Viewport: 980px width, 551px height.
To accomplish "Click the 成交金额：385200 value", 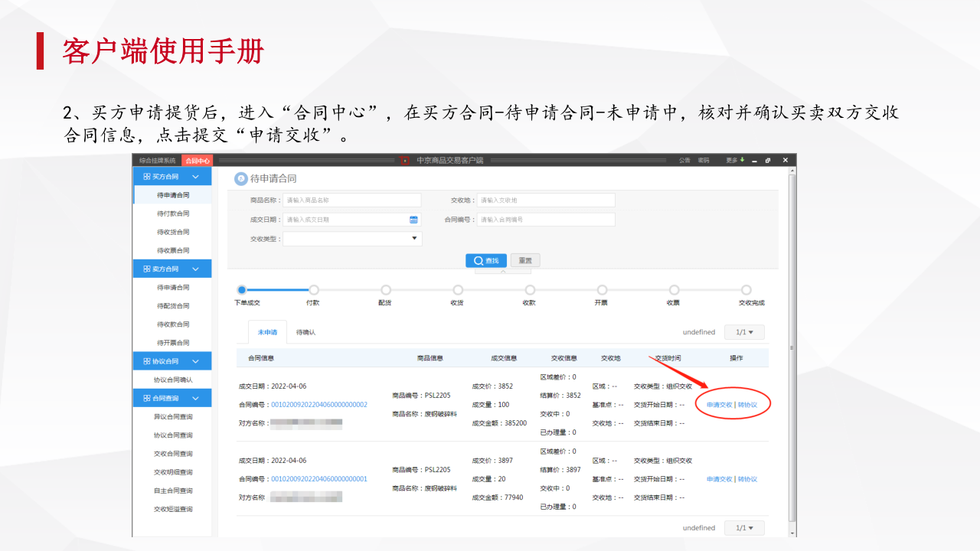I will point(499,423).
